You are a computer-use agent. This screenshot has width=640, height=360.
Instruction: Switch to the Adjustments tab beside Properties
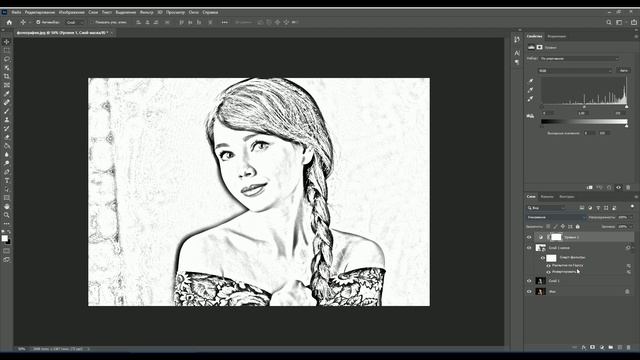coord(557,36)
